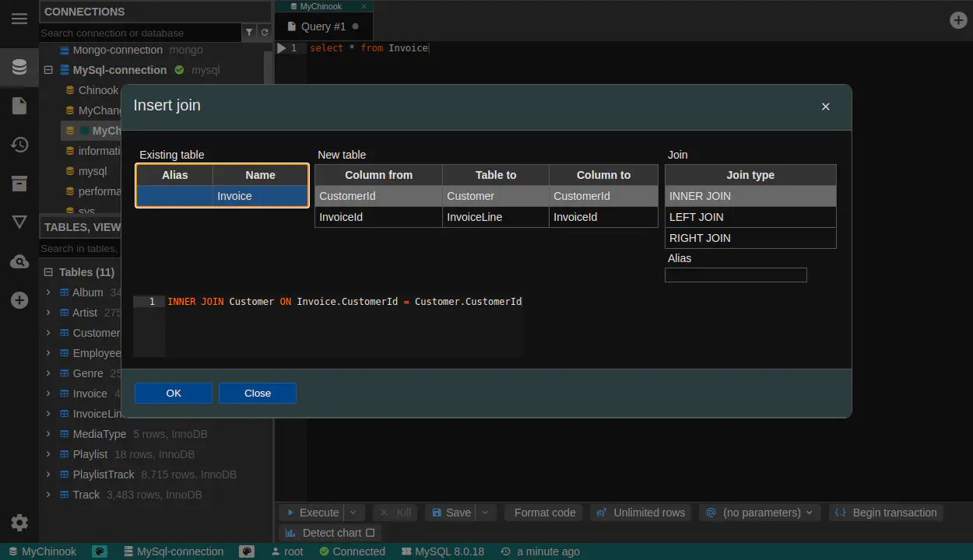Click the join Alias input field
The width and height of the screenshot is (973, 560).
tap(735, 275)
